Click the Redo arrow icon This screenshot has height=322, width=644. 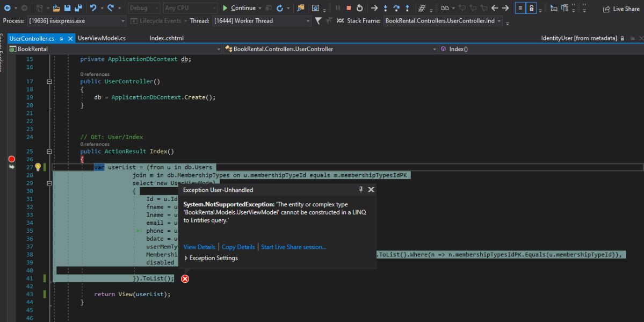pos(111,8)
